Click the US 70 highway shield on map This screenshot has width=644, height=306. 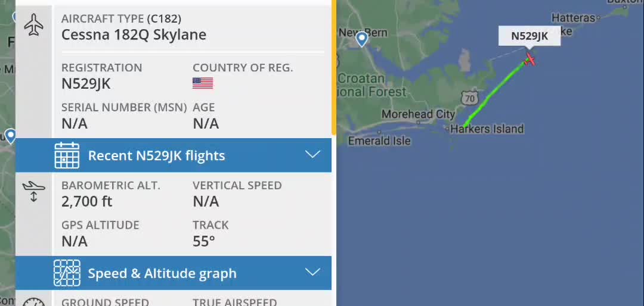tap(470, 97)
